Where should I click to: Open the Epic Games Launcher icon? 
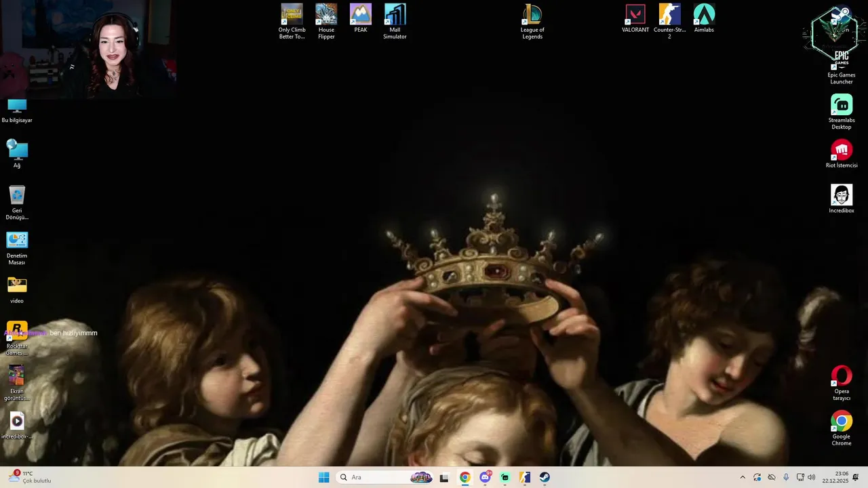[842, 67]
